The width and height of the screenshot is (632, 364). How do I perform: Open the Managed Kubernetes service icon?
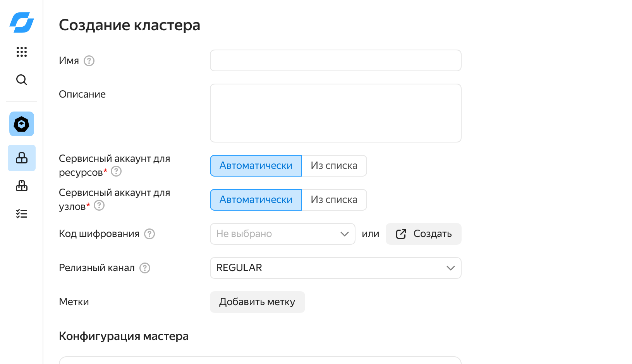tap(22, 124)
